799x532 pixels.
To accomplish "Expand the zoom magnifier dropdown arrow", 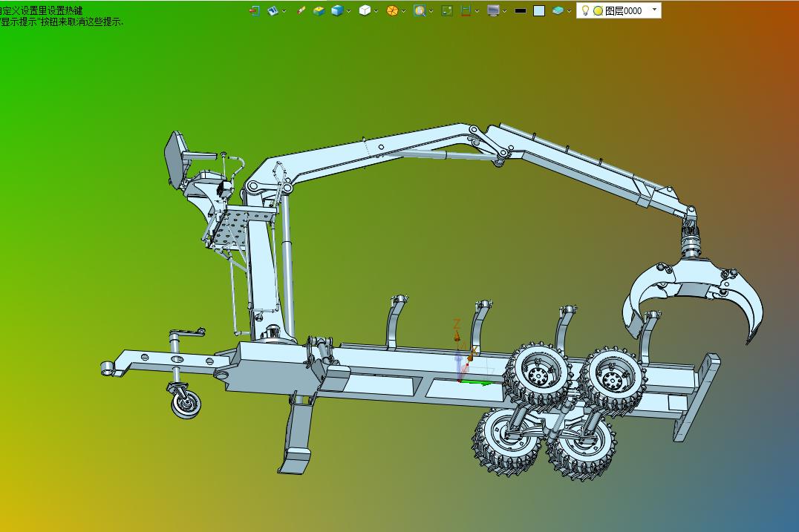I will point(431,11).
